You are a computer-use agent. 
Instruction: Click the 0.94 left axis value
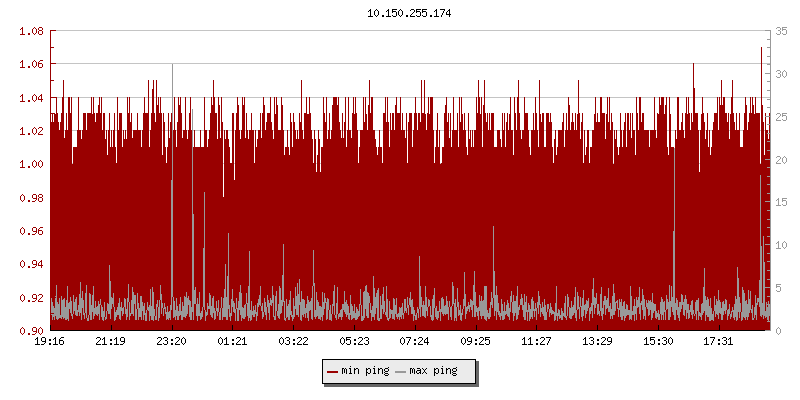pyautogui.click(x=30, y=264)
